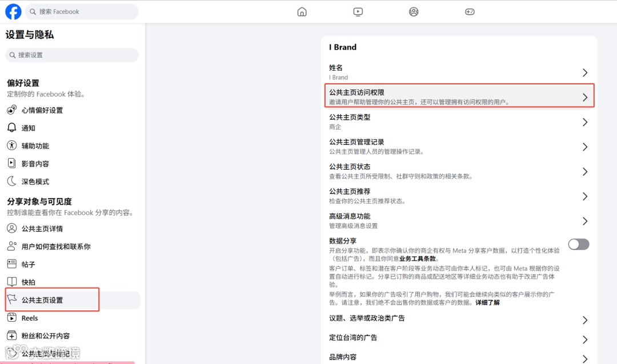Open the 公共主页状态 setting
Viewport: 617px width, 364px height.
[459, 171]
